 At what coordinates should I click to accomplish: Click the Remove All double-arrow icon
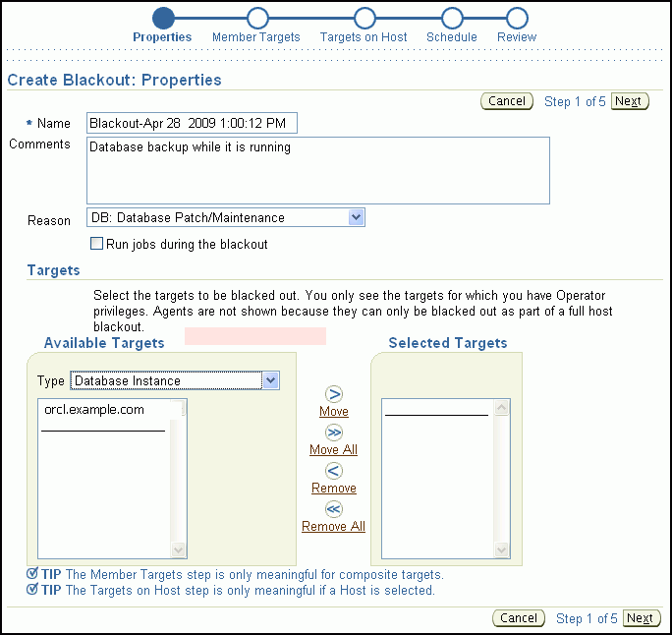pos(334,509)
